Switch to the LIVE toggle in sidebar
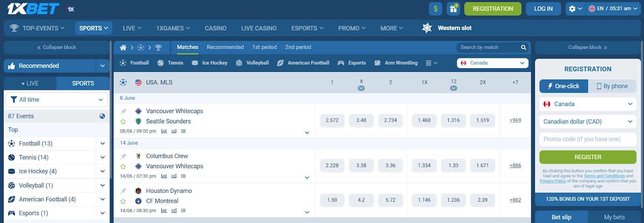The height and width of the screenshot is (223, 644). point(30,84)
